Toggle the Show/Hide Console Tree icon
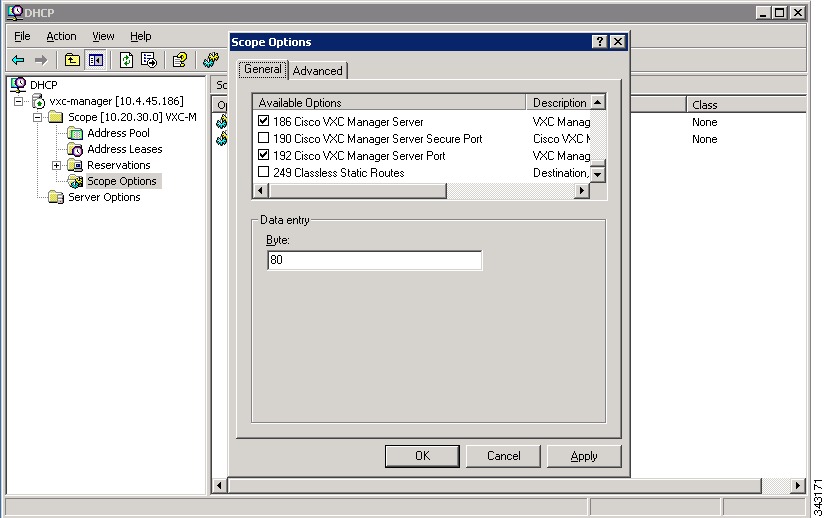825x518 pixels. (96, 60)
